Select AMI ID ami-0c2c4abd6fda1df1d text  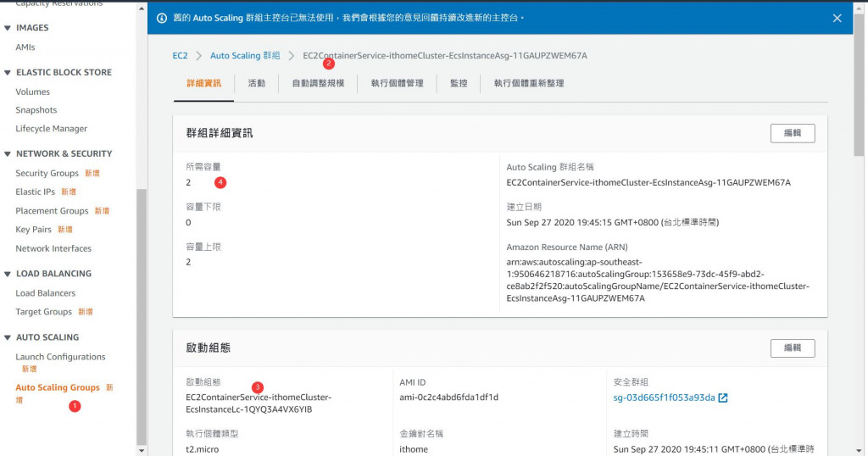(x=449, y=398)
